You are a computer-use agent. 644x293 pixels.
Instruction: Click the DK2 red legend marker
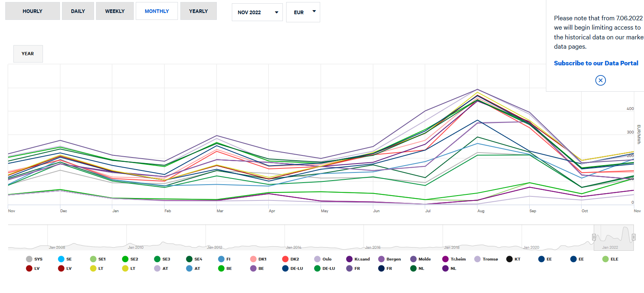coord(285,259)
